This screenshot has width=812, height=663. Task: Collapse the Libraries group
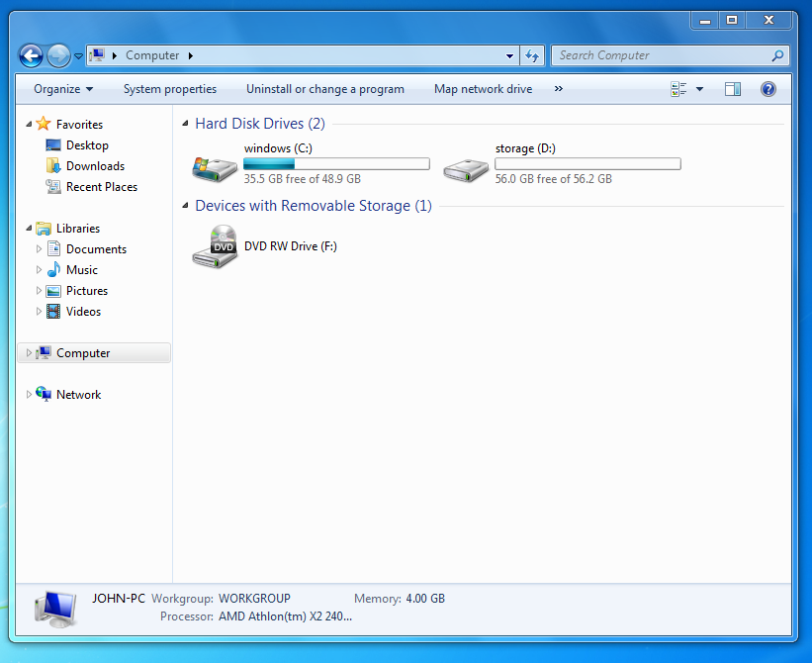29,229
